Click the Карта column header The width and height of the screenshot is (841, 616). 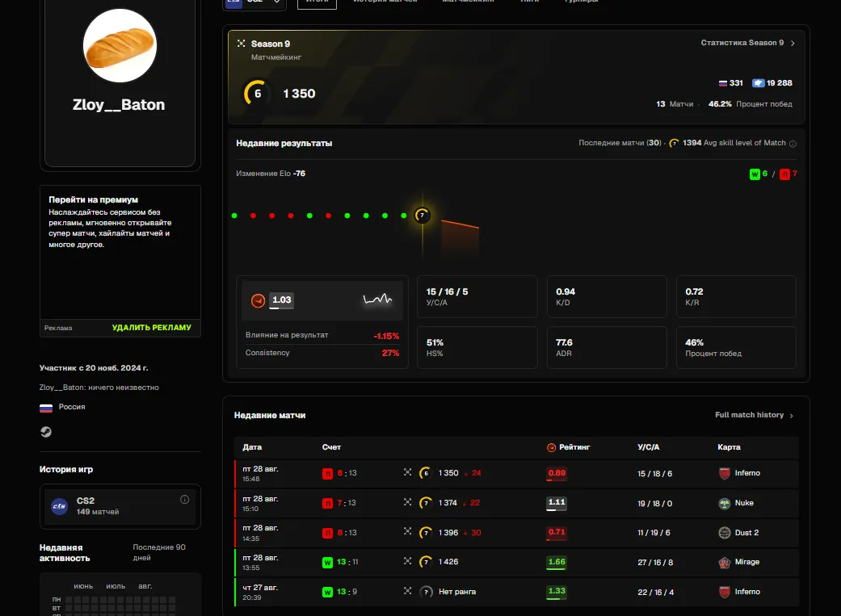coord(729,447)
